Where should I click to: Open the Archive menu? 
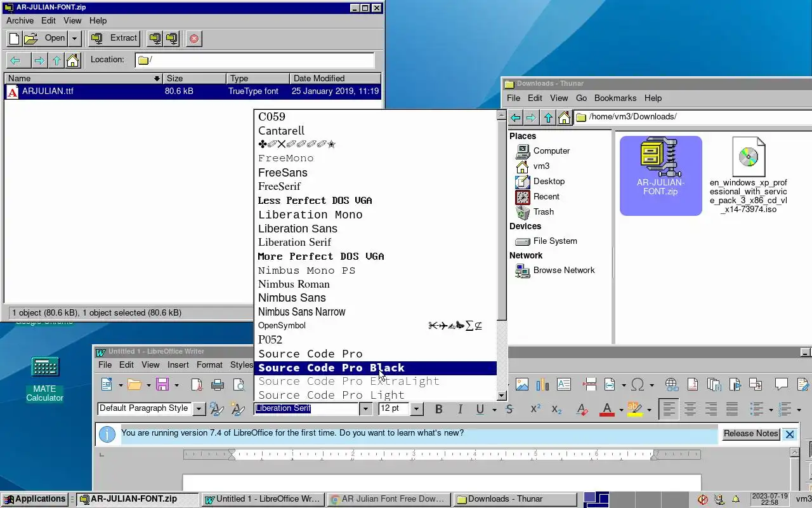point(20,20)
